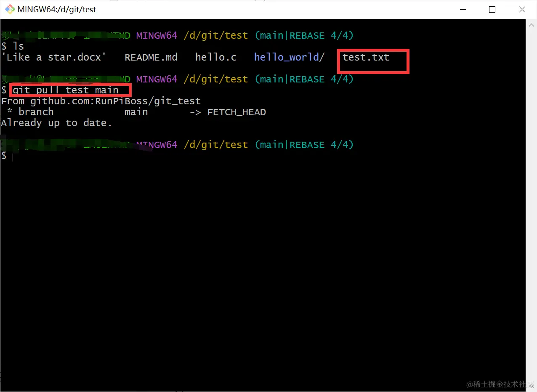The width and height of the screenshot is (537, 392).
Task: Click the scrollbar down arrow
Action: 531,386
